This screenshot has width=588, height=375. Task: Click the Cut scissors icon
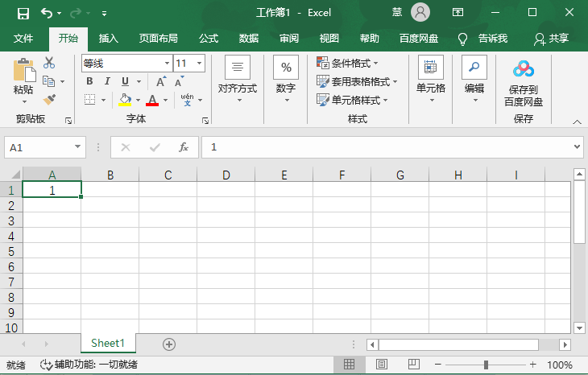50,63
